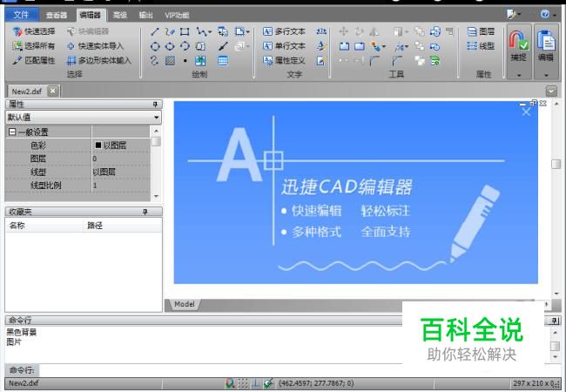The height and width of the screenshot is (392, 566).
Task: Click the insert block icon
Action: point(223,31)
